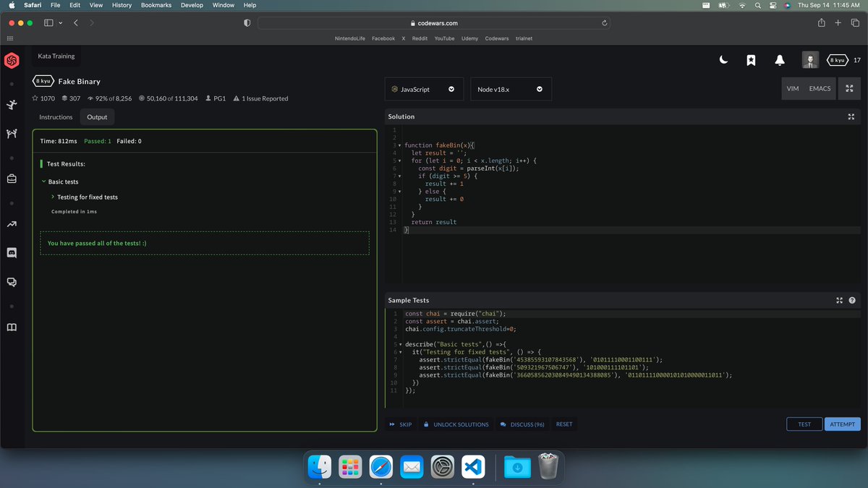Reload the page with refresh icon
The image size is (868, 488).
click(604, 23)
